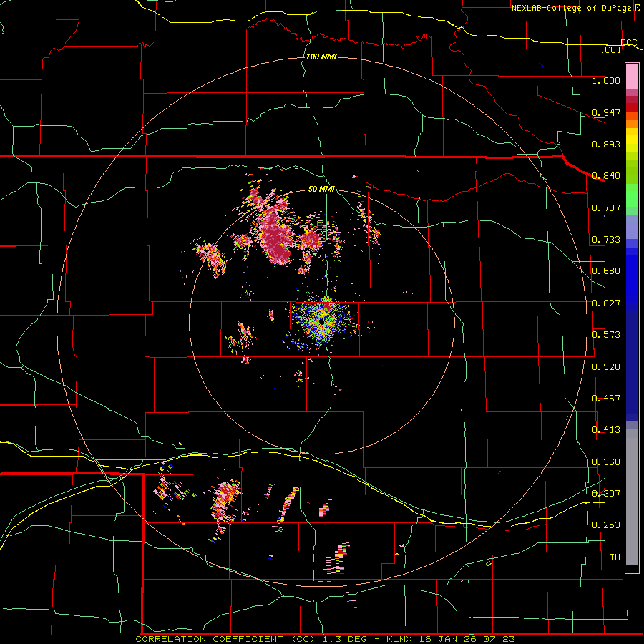Select the 0.573 scale value
The width and height of the screenshot is (644, 644).
(x=606, y=335)
